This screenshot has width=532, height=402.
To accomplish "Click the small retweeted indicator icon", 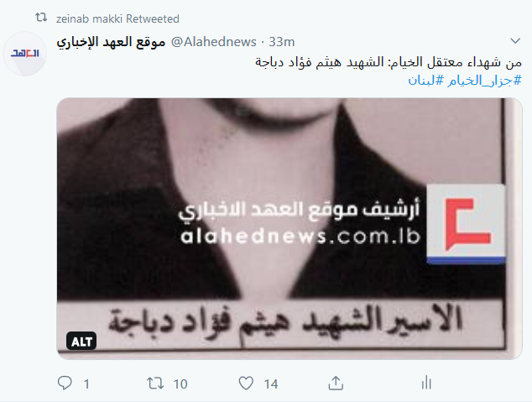I will point(41,18).
